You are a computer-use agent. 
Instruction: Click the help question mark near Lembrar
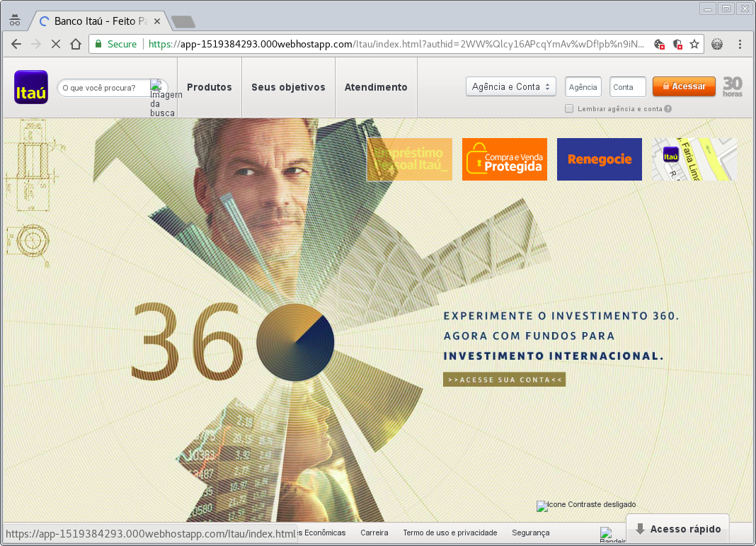[668, 108]
